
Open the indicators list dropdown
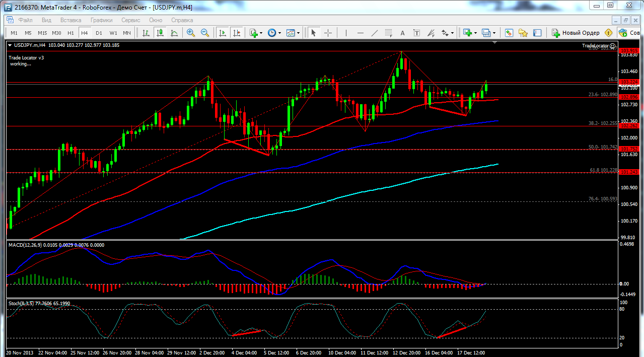tap(261, 33)
